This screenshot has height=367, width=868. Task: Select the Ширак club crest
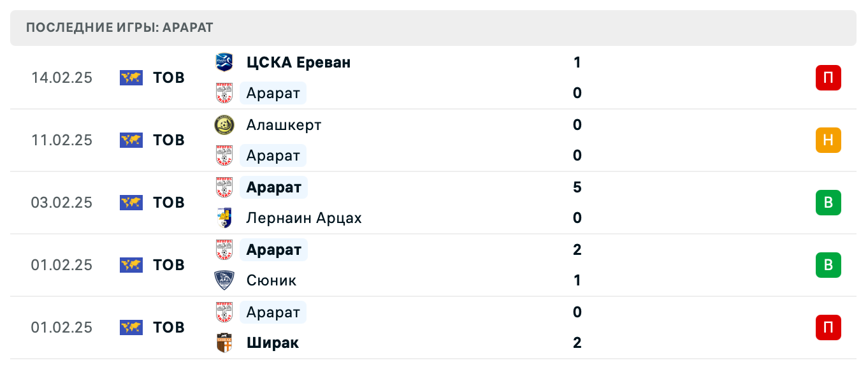click(224, 342)
